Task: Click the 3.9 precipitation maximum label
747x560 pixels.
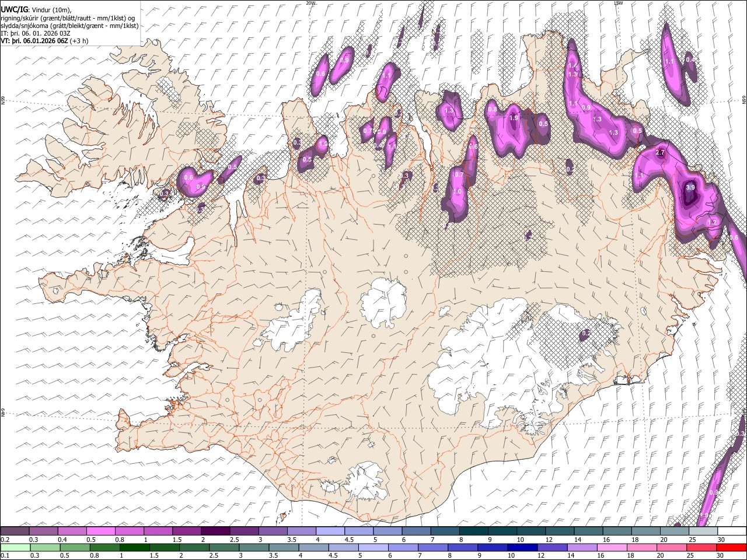Action: click(690, 187)
